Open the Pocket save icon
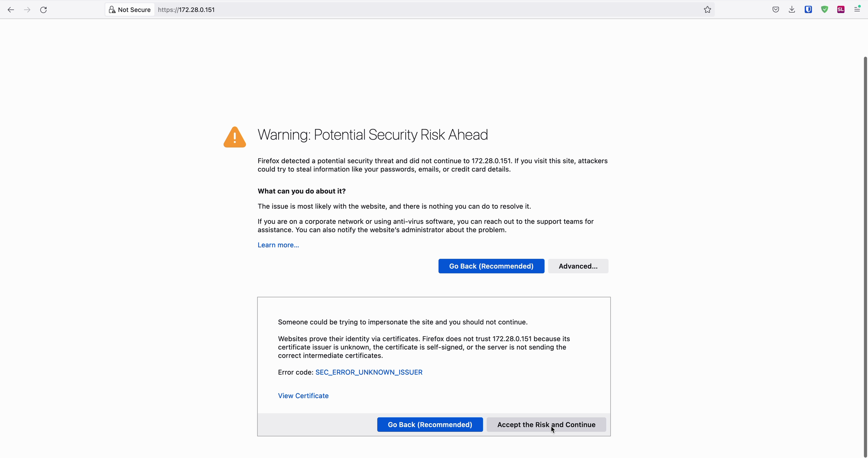868x458 pixels. [776, 10]
